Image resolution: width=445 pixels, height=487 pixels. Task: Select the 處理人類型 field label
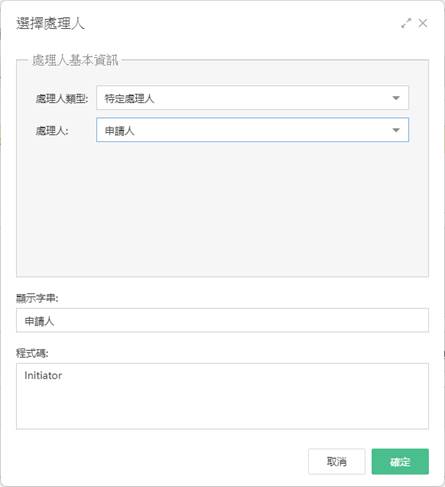tap(62, 99)
